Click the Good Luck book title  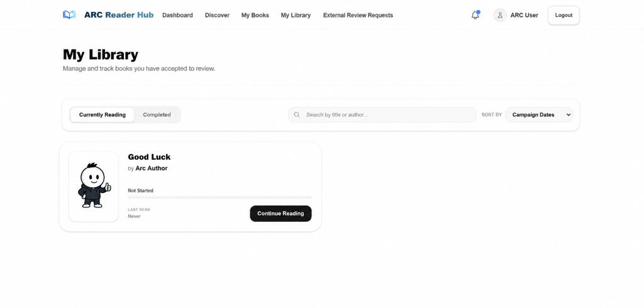149,157
